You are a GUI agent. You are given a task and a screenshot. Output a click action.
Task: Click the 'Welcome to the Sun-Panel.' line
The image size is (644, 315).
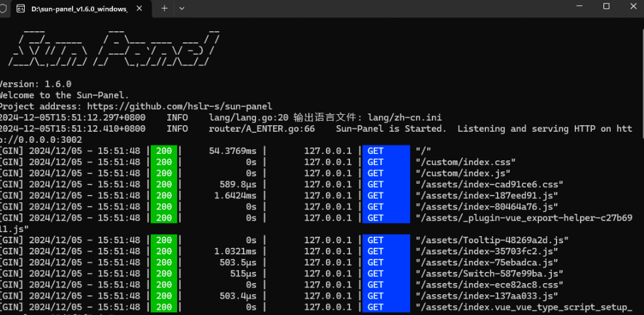point(64,95)
